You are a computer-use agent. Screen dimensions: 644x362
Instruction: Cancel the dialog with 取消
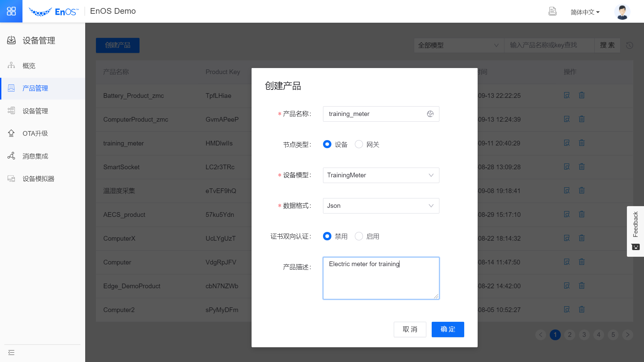410,329
